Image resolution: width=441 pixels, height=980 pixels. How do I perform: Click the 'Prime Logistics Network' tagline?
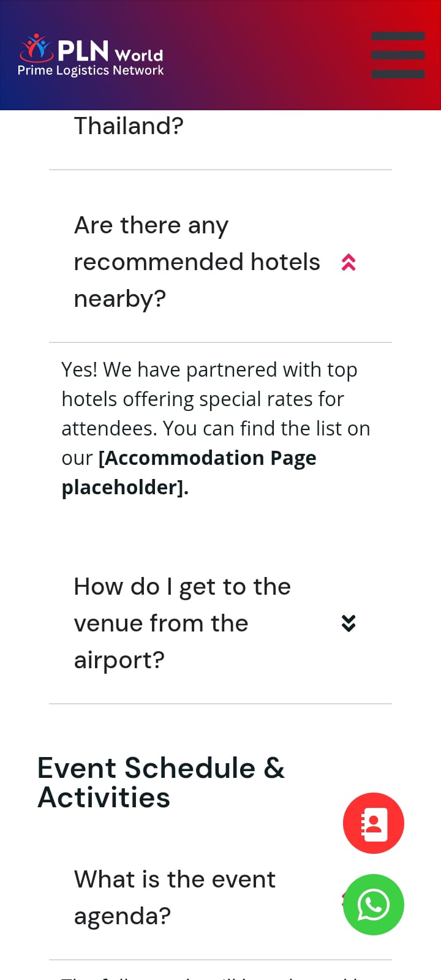pos(91,70)
